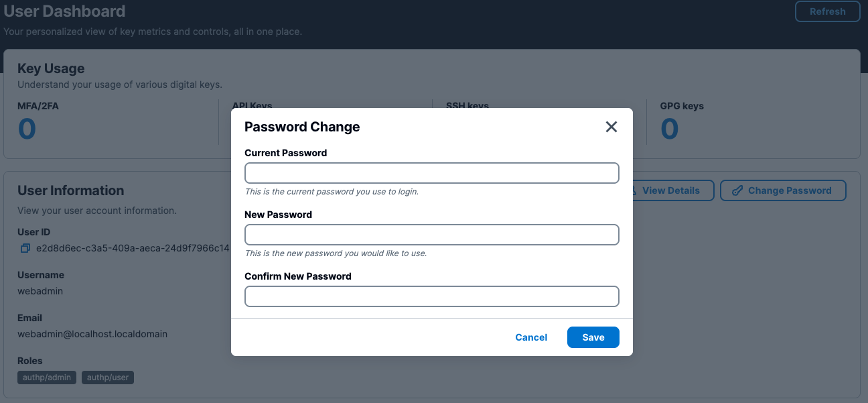Click the Password Change dialog title
Image resolution: width=868 pixels, height=403 pixels.
[x=302, y=127]
